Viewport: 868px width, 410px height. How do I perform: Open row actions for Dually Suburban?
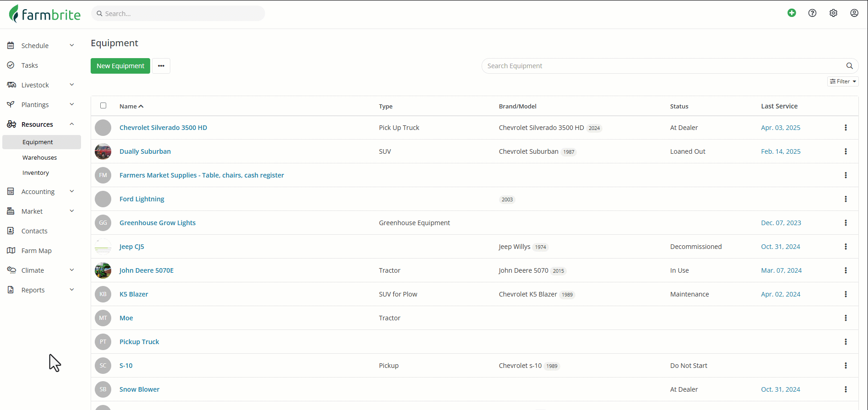pos(846,151)
